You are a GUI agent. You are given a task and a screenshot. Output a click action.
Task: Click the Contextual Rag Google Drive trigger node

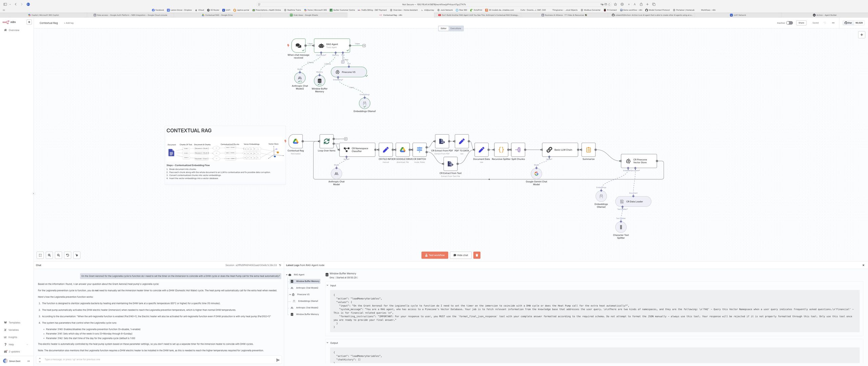point(296,141)
